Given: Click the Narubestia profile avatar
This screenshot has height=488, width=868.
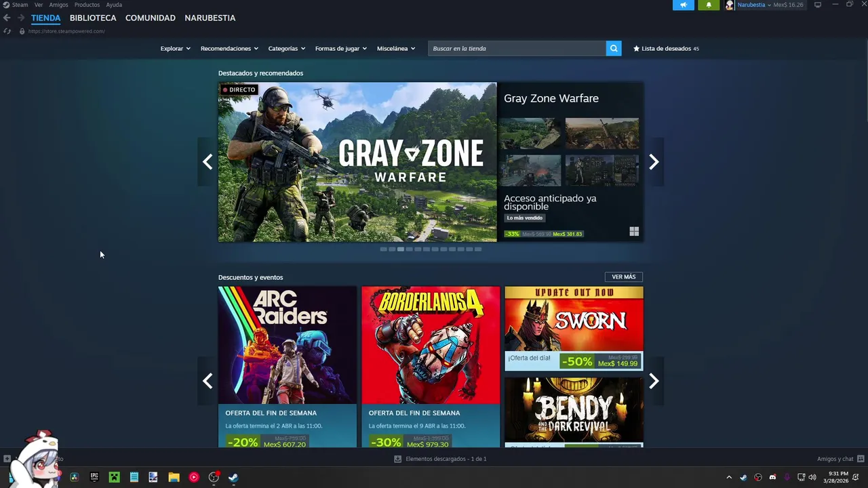Looking at the screenshot, I should [x=730, y=5].
